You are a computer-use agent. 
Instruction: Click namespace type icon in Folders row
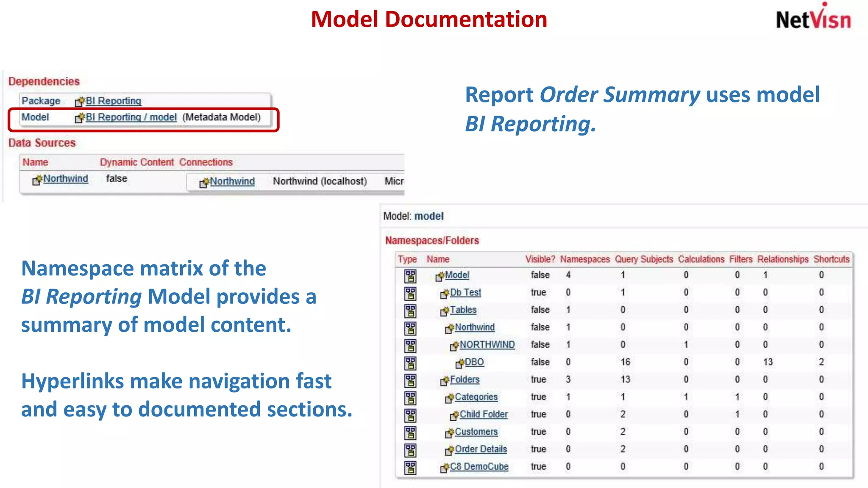[410, 380]
